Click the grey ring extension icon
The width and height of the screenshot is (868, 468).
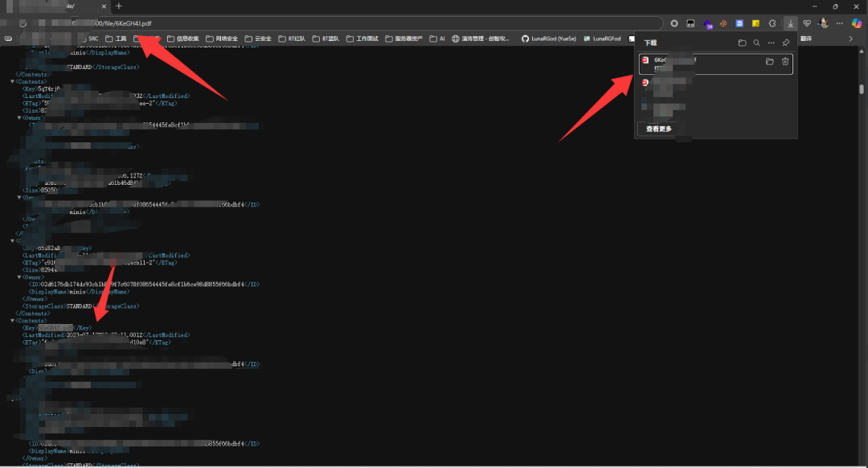tap(674, 23)
